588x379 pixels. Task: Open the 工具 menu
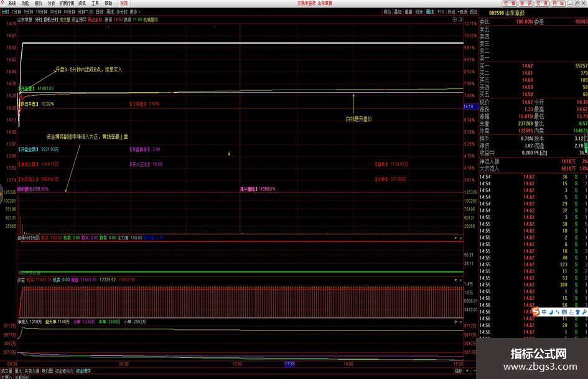pyautogui.click(x=95, y=3)
